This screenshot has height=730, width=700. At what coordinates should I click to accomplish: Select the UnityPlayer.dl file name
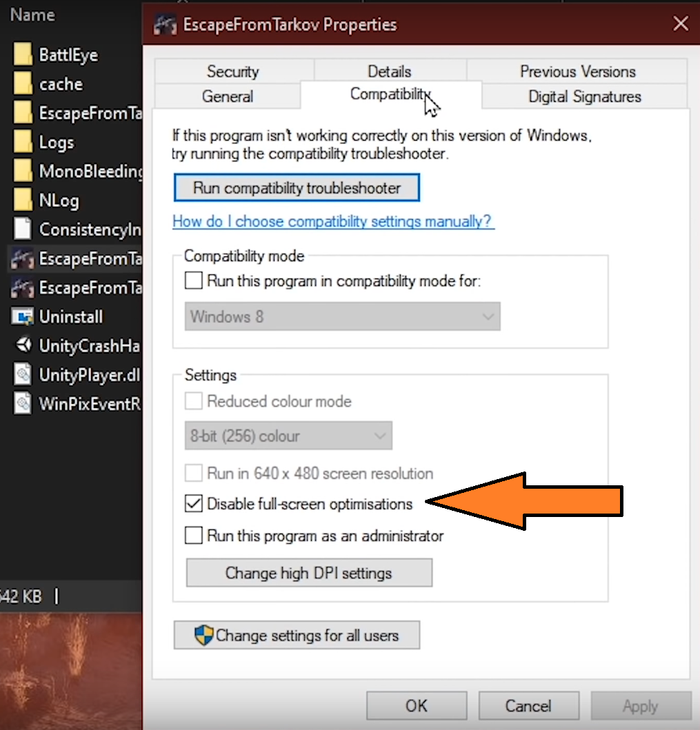click(x=90, y=375)
